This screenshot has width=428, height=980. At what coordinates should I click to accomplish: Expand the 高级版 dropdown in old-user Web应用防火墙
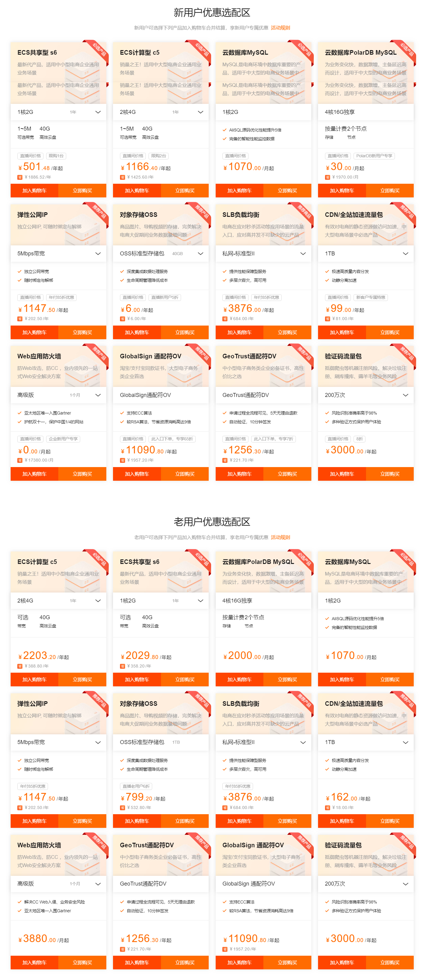[x=58, y=884]
